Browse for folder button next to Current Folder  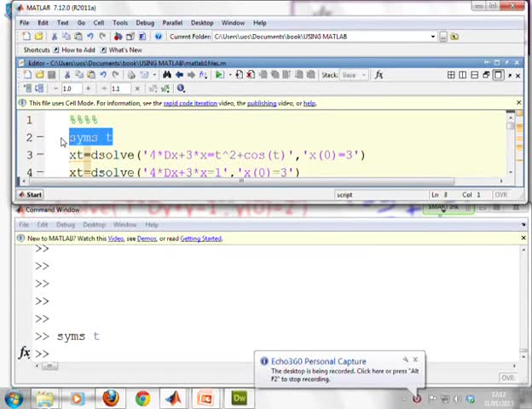point(443,37)
